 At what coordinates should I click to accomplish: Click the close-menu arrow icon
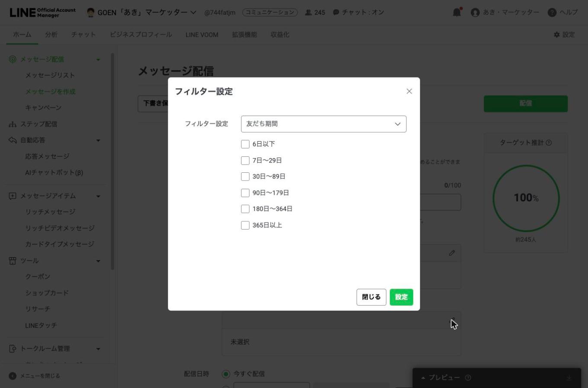[x=13, y=376]
